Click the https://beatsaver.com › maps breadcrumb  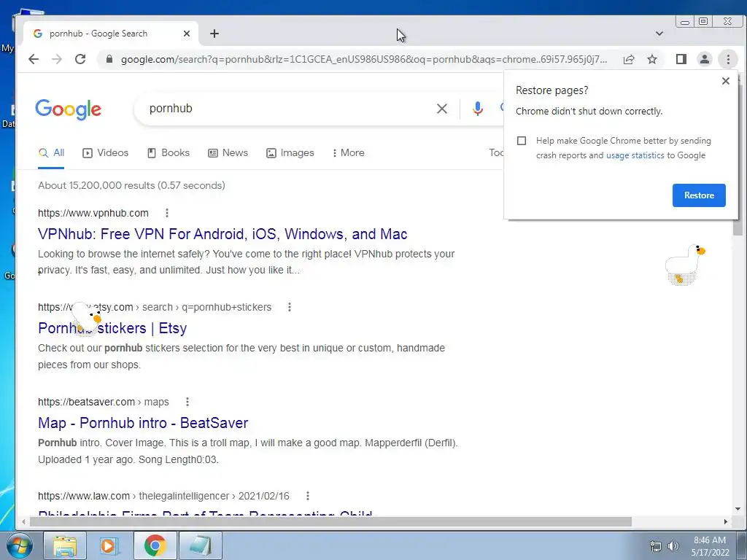coord(104,402)
